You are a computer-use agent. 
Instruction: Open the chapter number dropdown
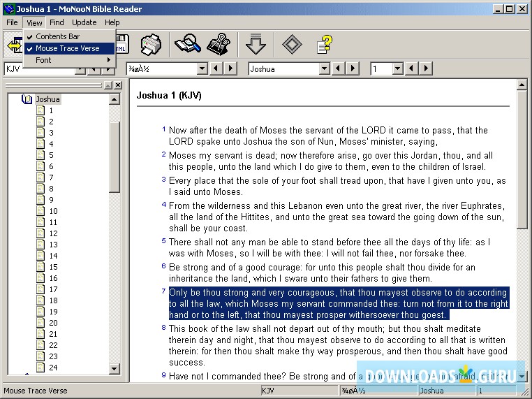pos(397,69)
